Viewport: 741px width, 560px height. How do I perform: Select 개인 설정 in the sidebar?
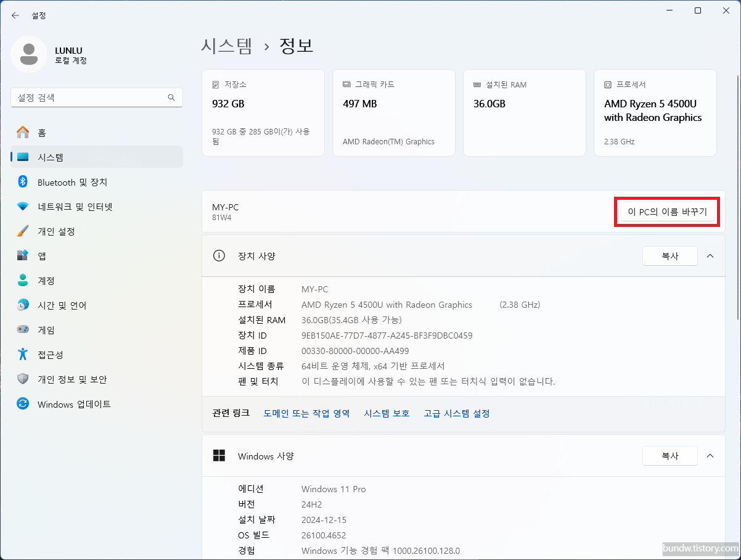[97, 231]
